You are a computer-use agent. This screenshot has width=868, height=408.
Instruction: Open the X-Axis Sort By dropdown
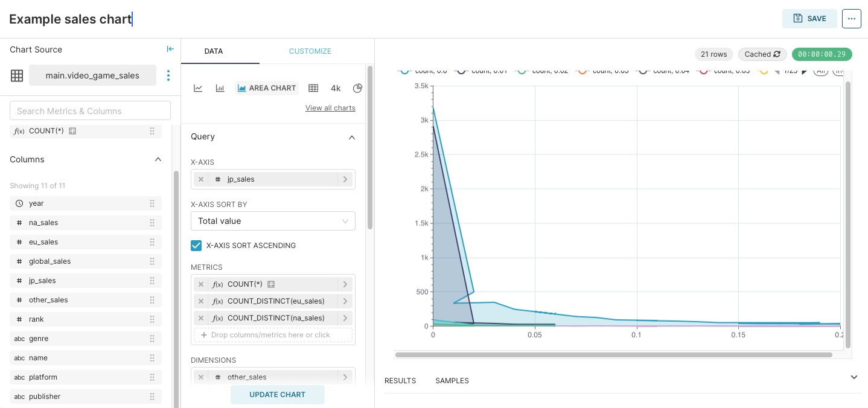click(273, 221)
